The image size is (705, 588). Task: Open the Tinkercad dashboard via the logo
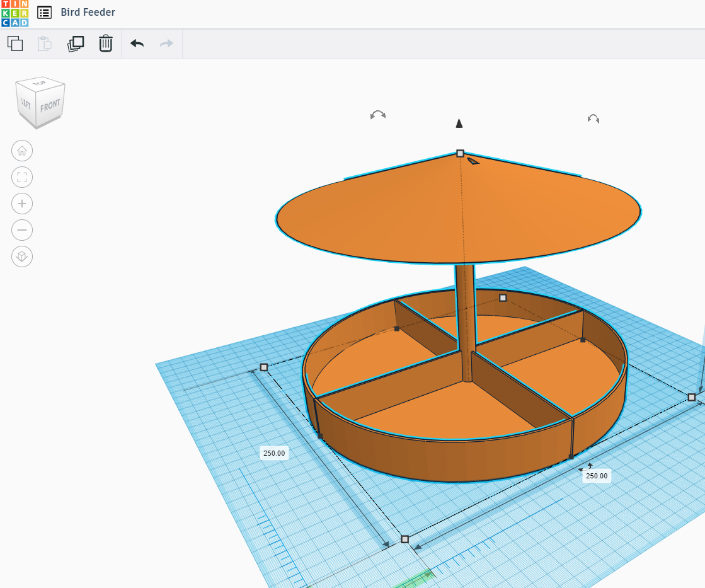pyautogui.click(x=14, y=12)
